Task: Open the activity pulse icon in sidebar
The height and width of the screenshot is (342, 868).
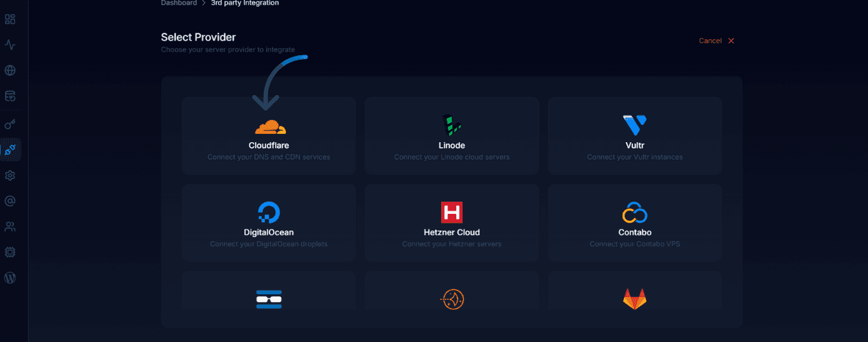Action: [x=10, y=45]
